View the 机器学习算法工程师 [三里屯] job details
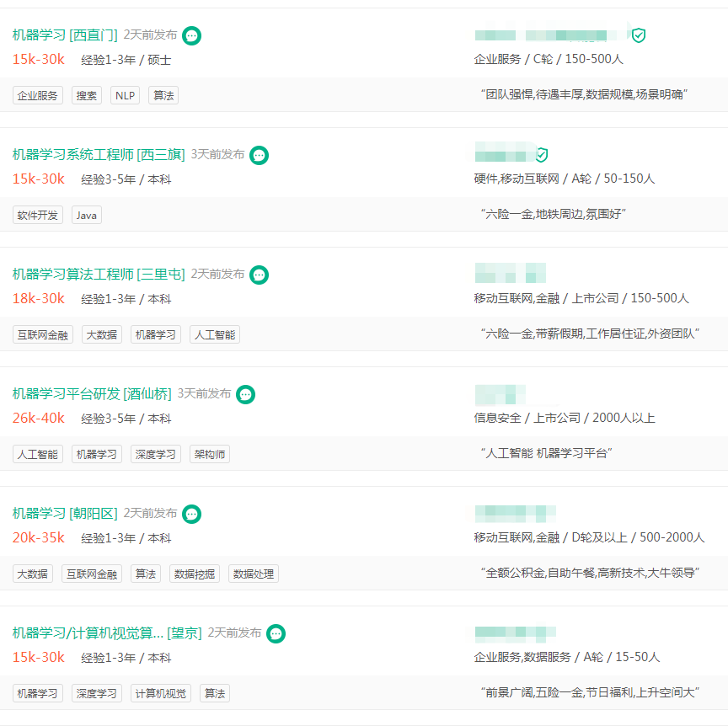This screenshot has height=726, width=728. 99,275
